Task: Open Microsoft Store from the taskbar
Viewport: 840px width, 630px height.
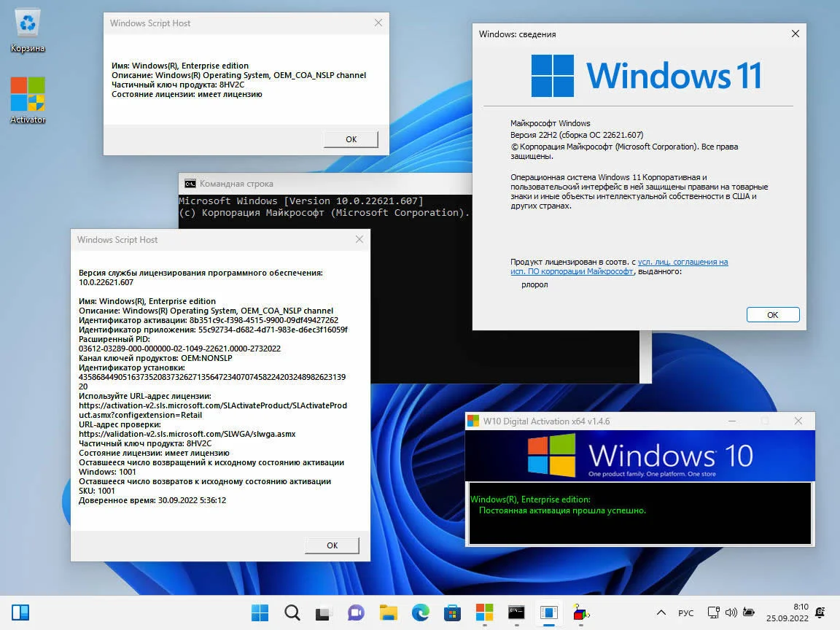Action: [x=452, y=612]
